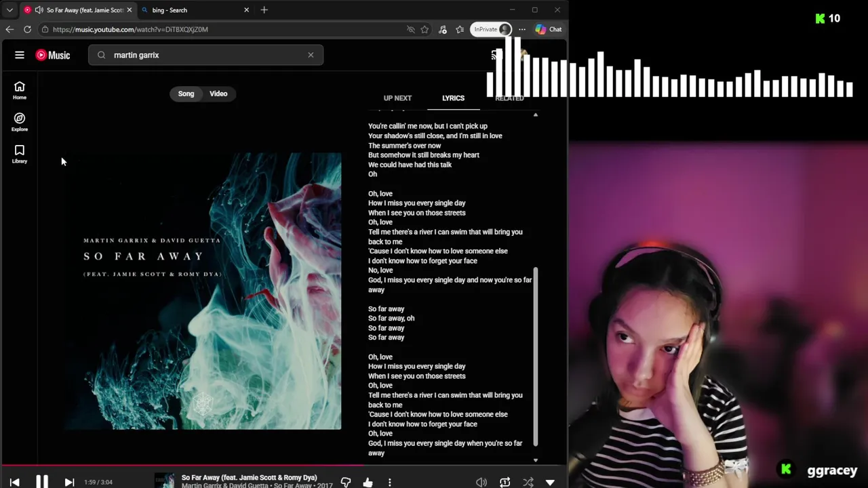
Task: Open the browser tab list chevron
Action: 9,10
